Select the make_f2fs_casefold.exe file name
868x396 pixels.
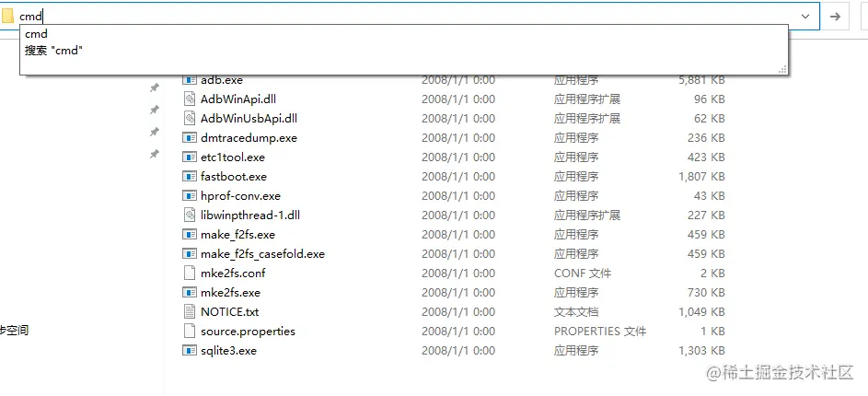tap(263, 254)
